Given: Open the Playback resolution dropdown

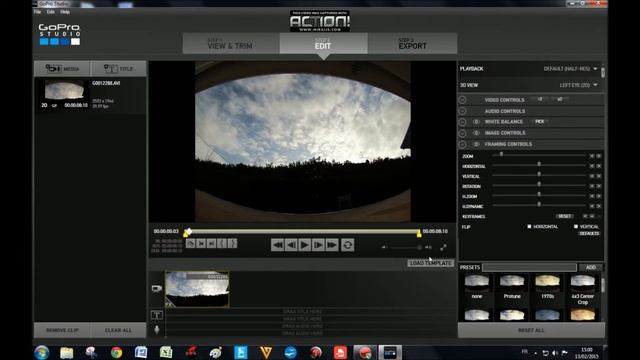Looking at the screenshot, I should [x=571, y=69].
